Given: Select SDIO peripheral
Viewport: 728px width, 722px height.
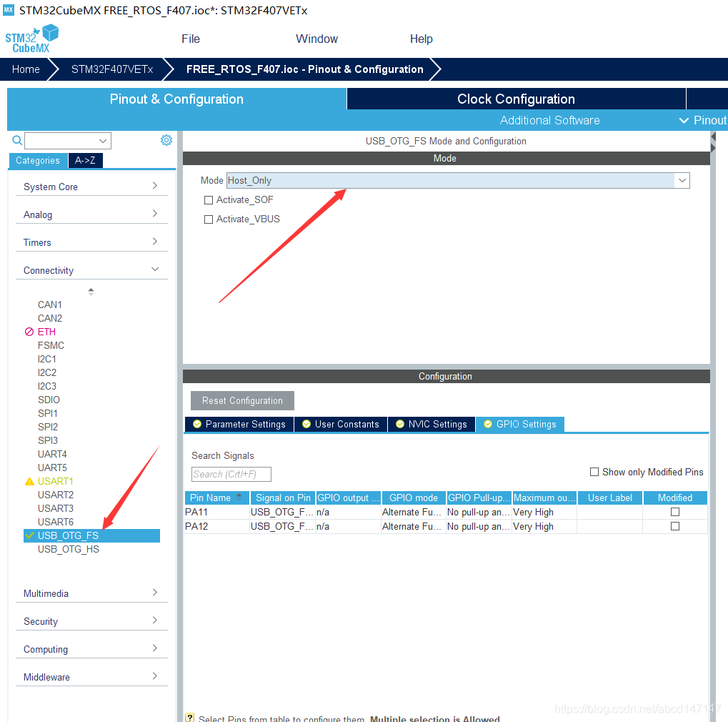Looking at the screenshot, I should pos(49,400).
